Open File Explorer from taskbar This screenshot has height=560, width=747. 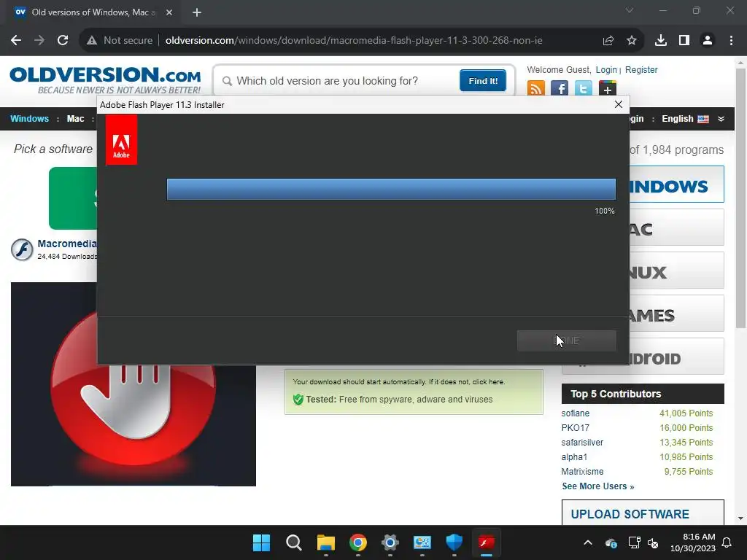coord(326,542)
